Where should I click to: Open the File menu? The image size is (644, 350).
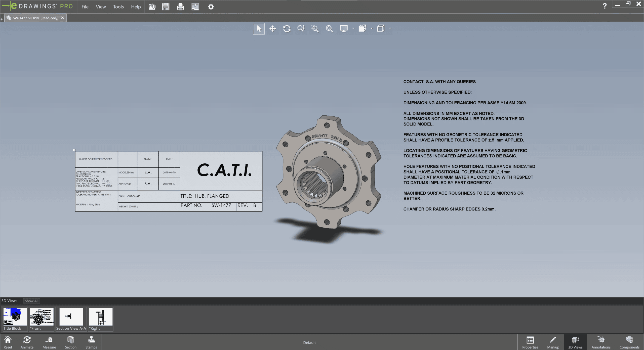(85, 7)
